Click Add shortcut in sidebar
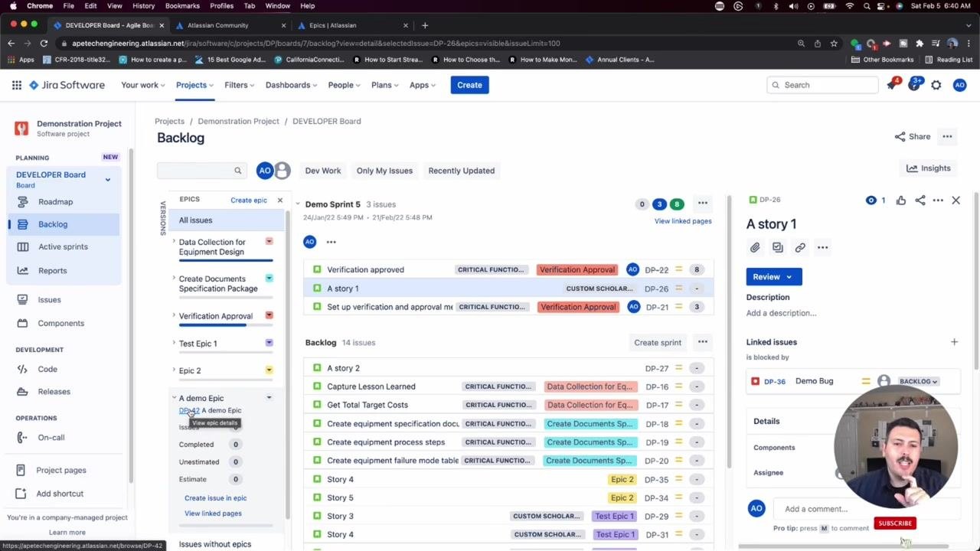 pyautogui.click(x=59, y=494)
